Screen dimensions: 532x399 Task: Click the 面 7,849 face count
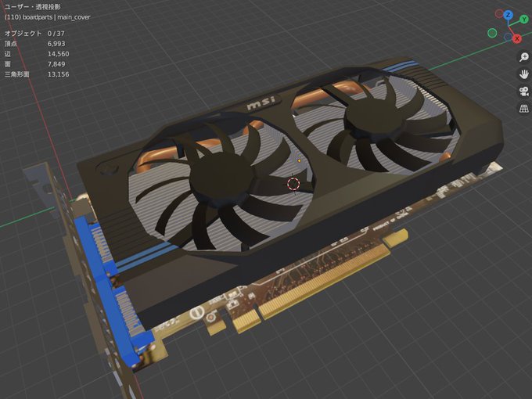pos(34,64)
